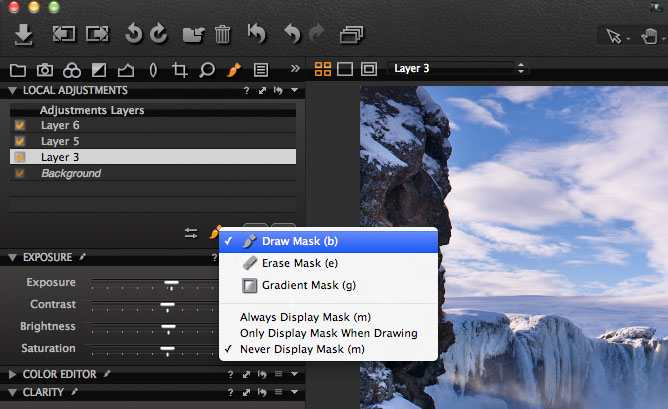Collapse the Exposure panel triangle
The height and width of the screenshot is (409, 668).
click(12, 257)
